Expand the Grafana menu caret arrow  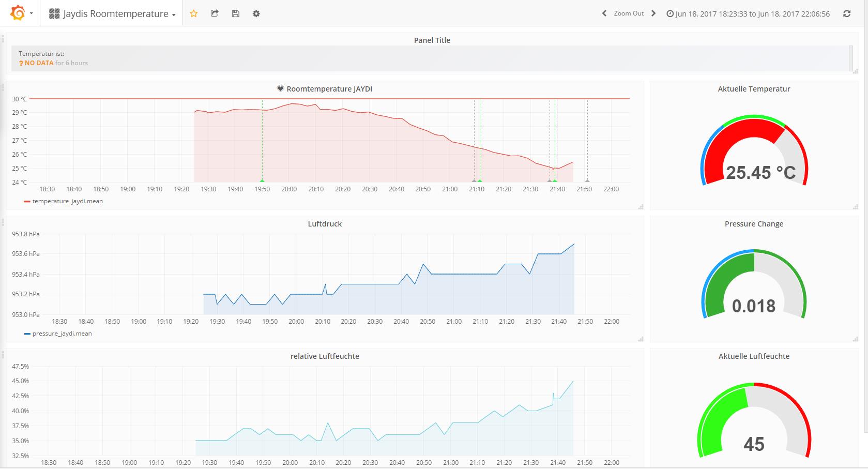(x=32, y=13)
